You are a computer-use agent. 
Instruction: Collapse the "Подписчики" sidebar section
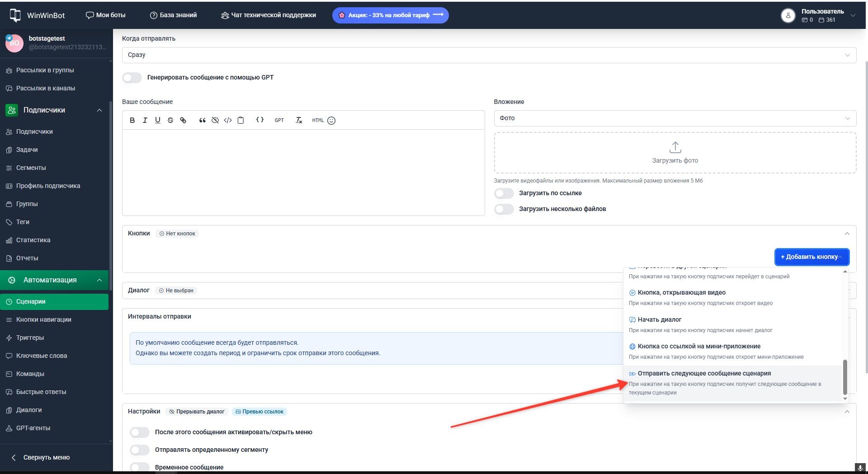pyautogui.click(x=99, y=110)
